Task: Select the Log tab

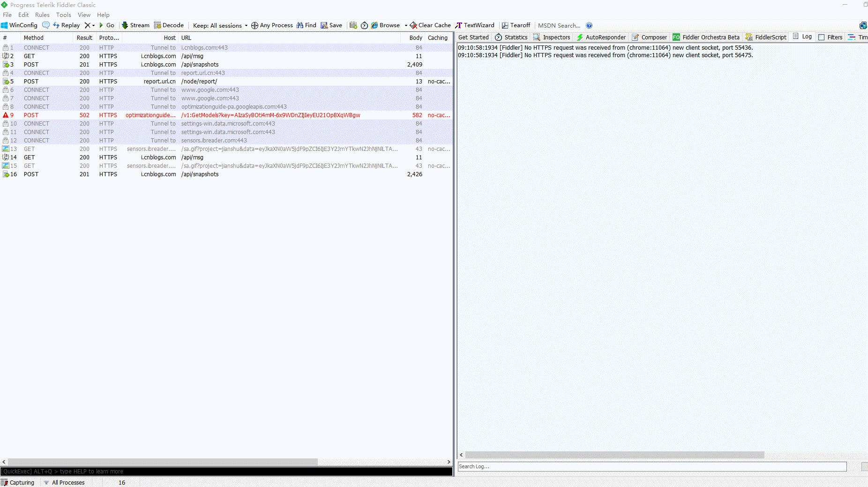Action: [x=802, y=37]
